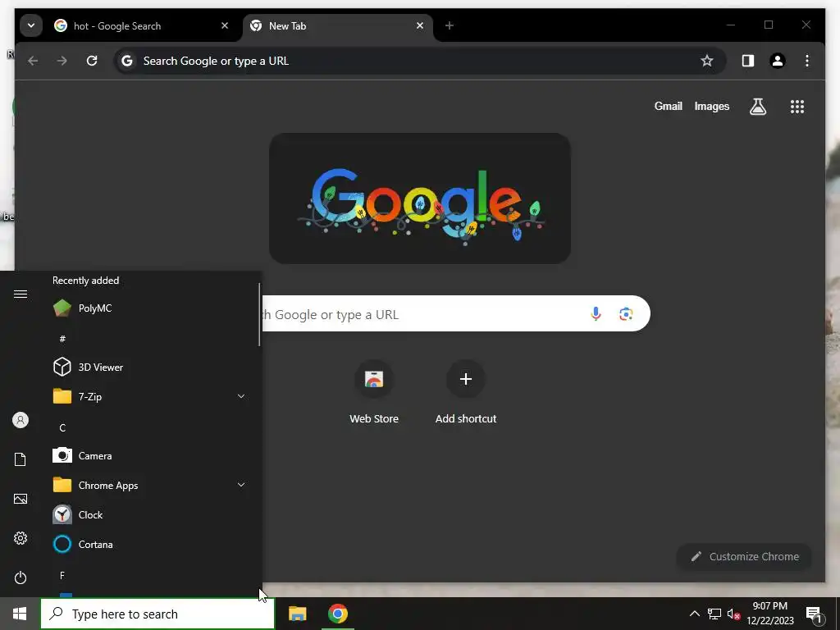The width and height of the screenshot is (840, 630).
Task: Click the Google search box on page
Action: 455,314
